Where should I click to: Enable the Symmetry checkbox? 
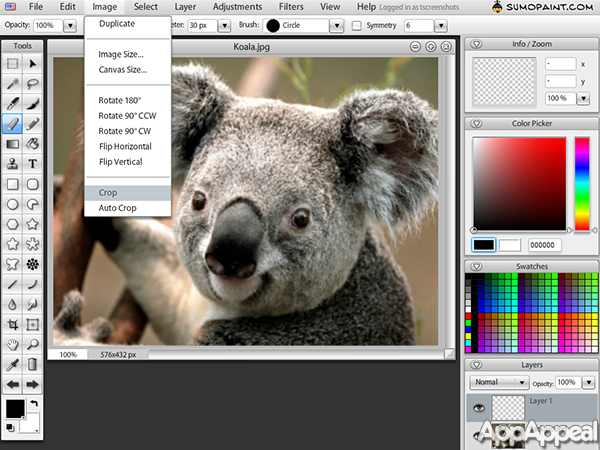(x=357, y=25)
